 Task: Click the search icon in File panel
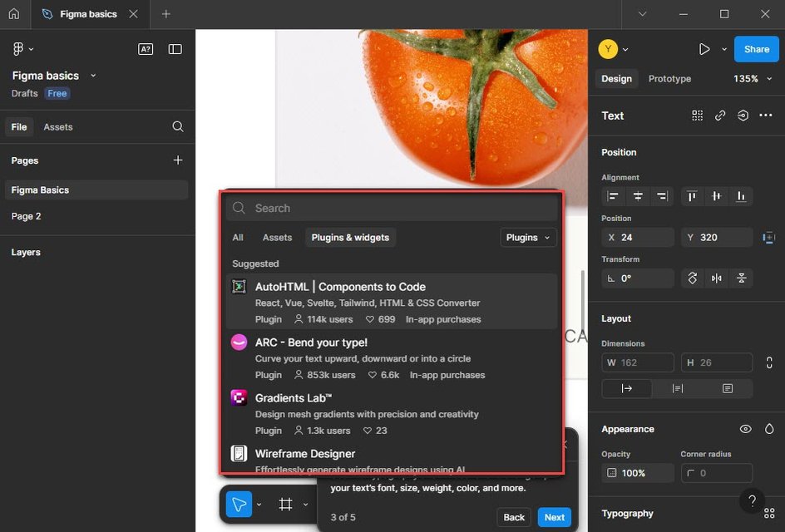tap(178, 126)
